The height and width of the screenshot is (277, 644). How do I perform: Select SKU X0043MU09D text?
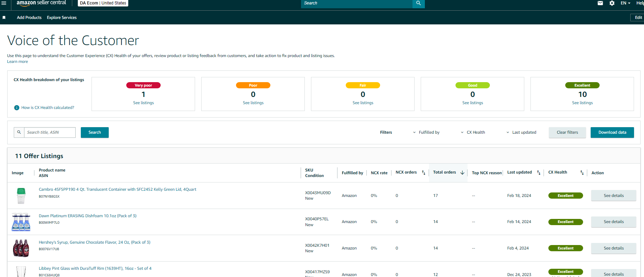click(x=318, y=193)
